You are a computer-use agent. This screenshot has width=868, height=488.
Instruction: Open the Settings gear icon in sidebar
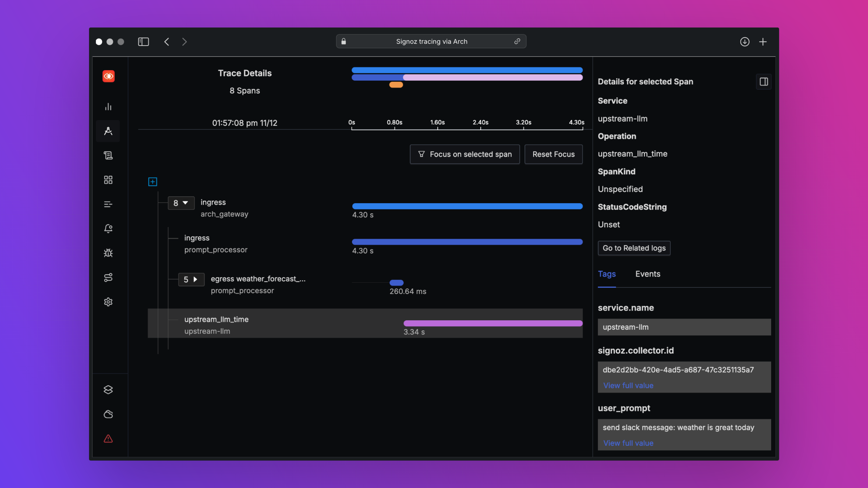pos(108,302)
